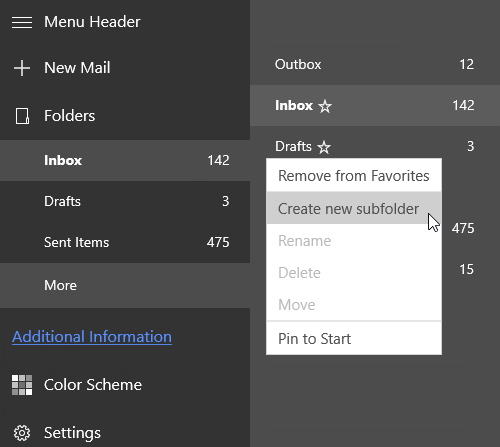Open Drafts folder in left sidebar
The width and height of the screenshot is (500, 447).
coord(125,201)
